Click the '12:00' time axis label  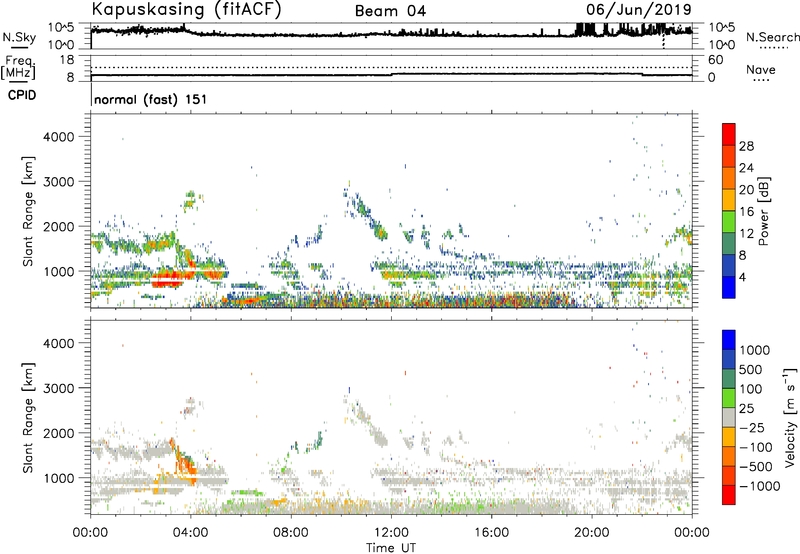click(x=391, y=532)
